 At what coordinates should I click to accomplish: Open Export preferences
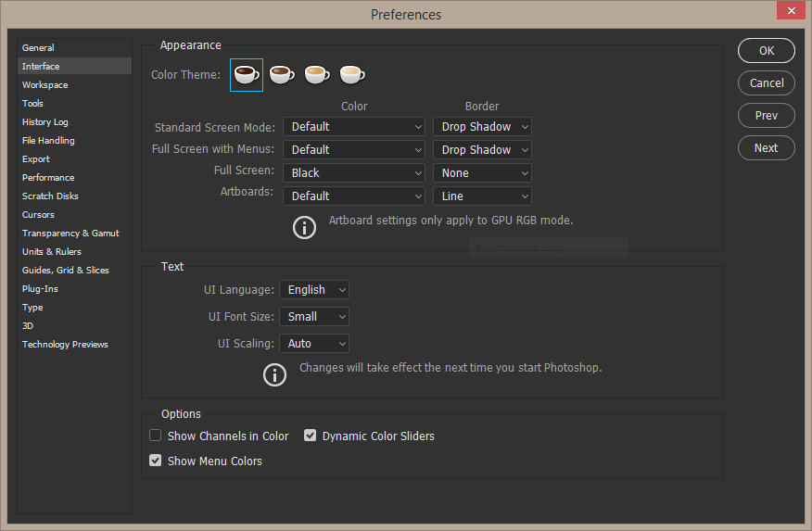[74, 158]
